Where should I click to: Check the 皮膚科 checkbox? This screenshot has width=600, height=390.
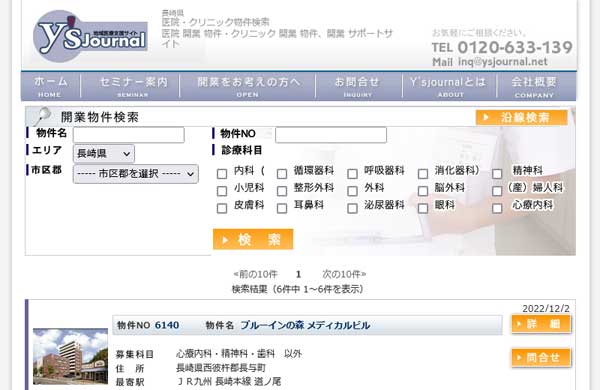(222, 208)
